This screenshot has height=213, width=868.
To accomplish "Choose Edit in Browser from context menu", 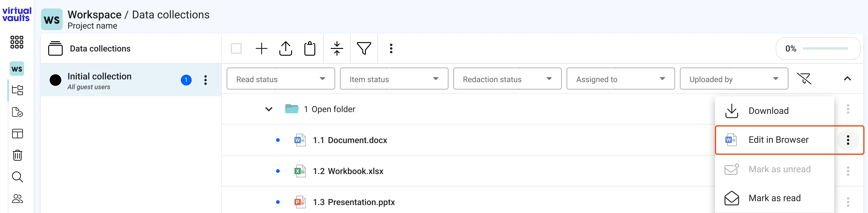I will click(774, 140).
